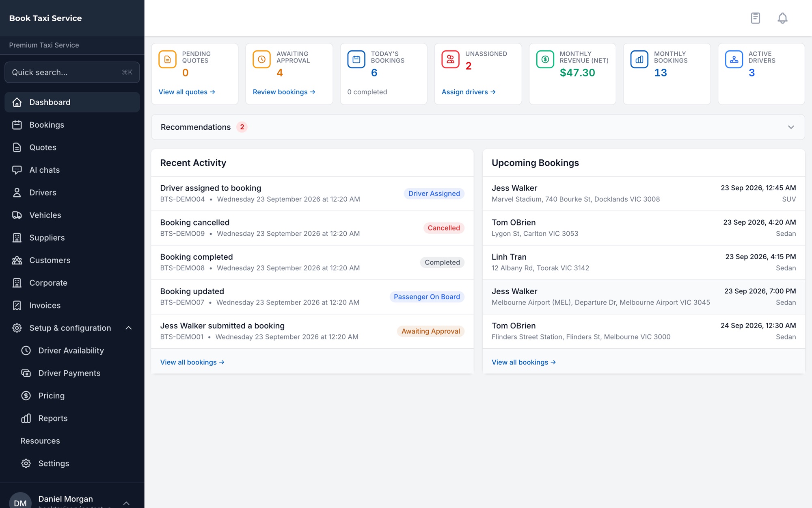Click the Awaiting Approval clock icon
This screenshot has height=508, width=812.
click(x=261, y=59)
